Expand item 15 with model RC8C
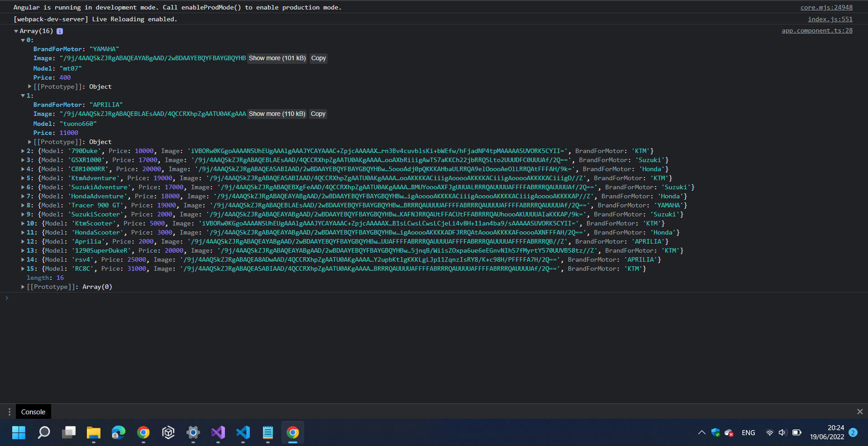Screen dimensions: 868x446 pyautogui.click(x=23, y=269)
